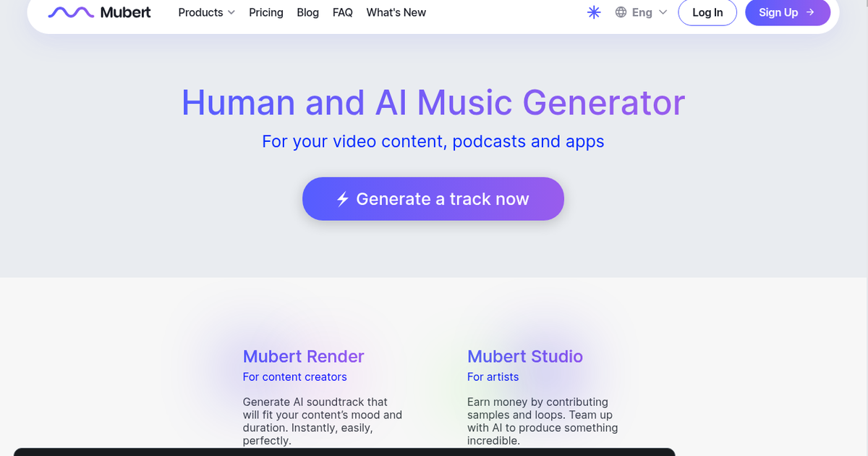This screenshot has width=868, height=456.
Task: Expand the Products dropdown menu
Action: point(207,12)
